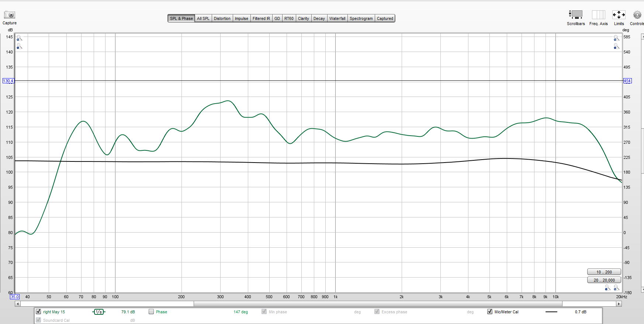
Task: Uncheck the 'right May 15' trace checkbox
Action: point(38,312)
